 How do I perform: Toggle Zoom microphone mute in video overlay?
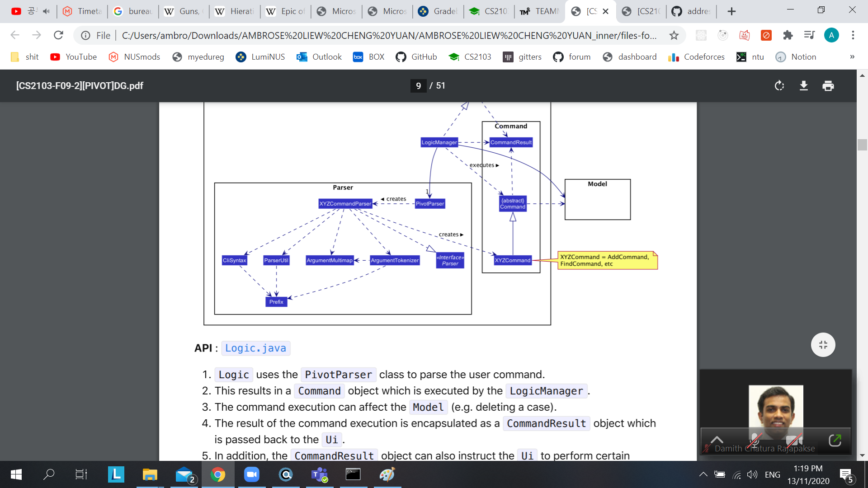tap(755, 440)
